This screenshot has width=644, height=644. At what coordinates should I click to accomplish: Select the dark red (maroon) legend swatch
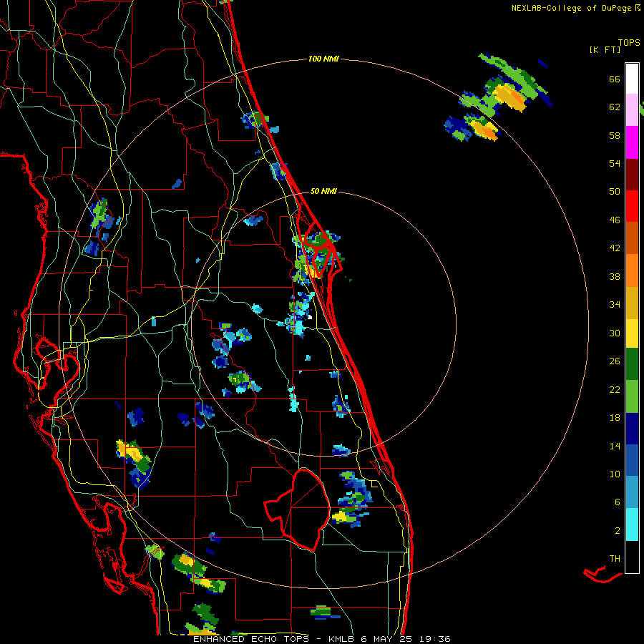[x=632, y=174]
